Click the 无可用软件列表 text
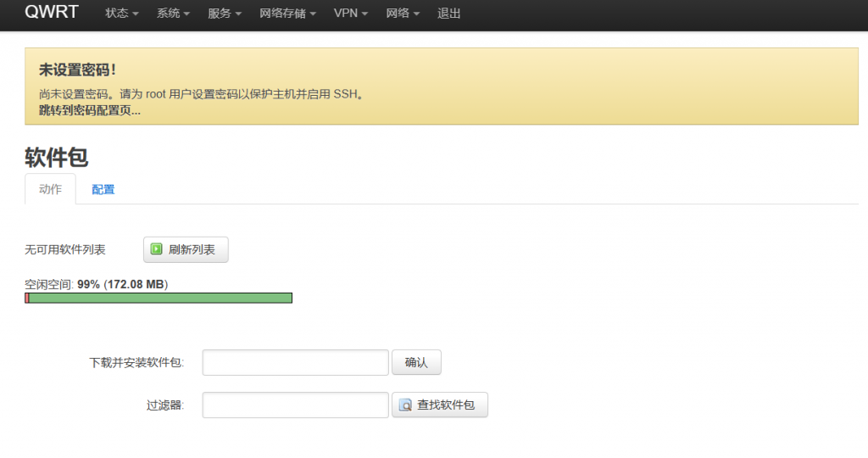Viewport: 868px width, 458px height. click(64, 249)
